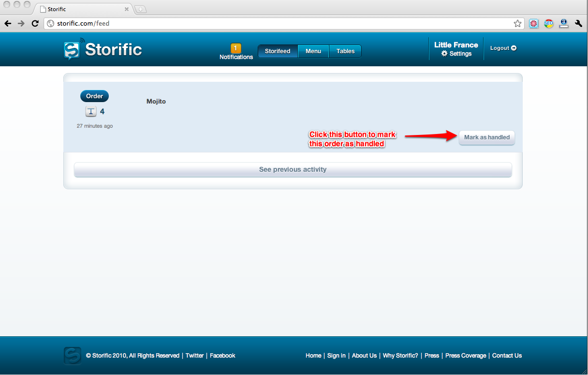Bookmark page with the star icon
This screenshot has width=588, height=375.
pyautogui.click(x=517, y=23)
